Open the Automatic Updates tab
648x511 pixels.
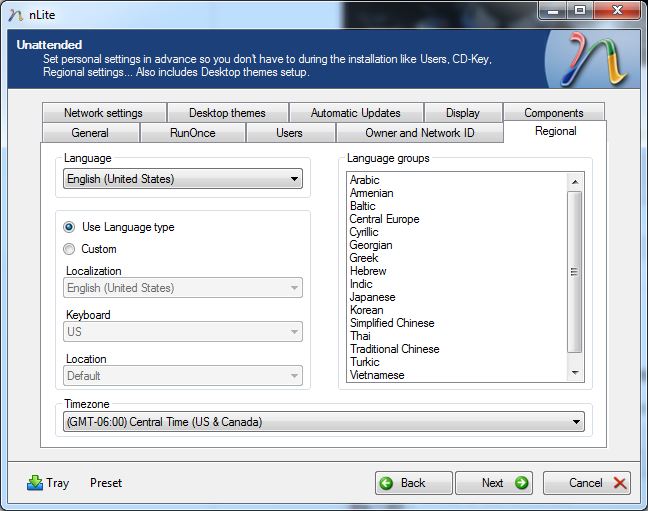pyautogui.click(x=356, y=112)
